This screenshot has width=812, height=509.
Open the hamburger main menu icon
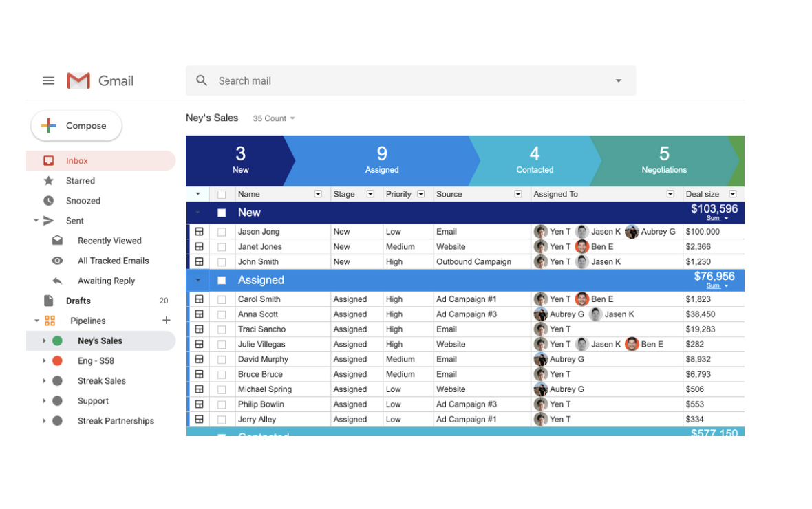click(x=48, y=80)
